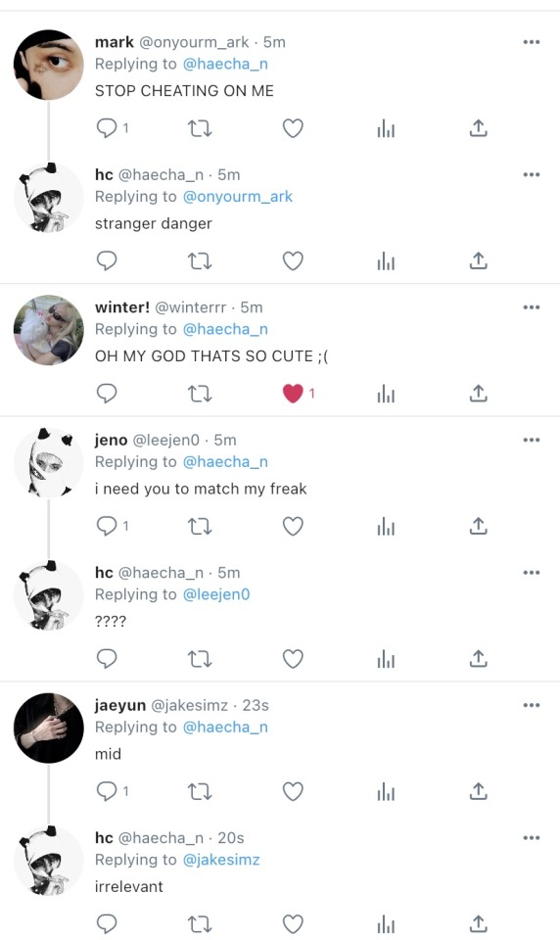Viewport: 560px width, 940px height.
Task: Open three-dot menu on winter's tweet
Action: [x=532, y=306]
